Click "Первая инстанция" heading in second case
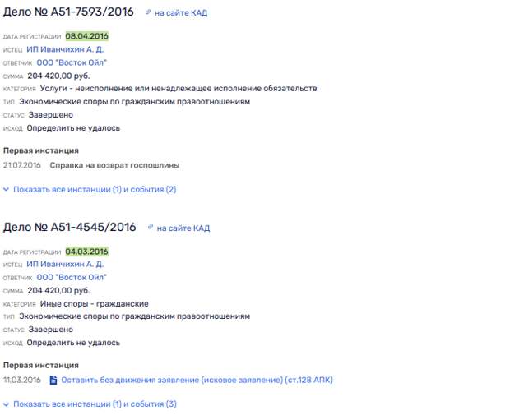The image size is (510, 420). [41, 366]
